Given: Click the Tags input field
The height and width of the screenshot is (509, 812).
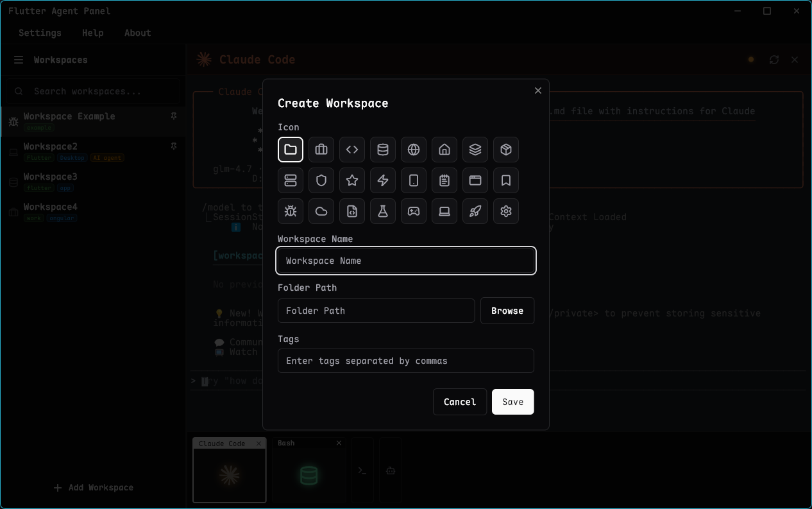Looking at the screenshot, I should [x=406, y=361].
